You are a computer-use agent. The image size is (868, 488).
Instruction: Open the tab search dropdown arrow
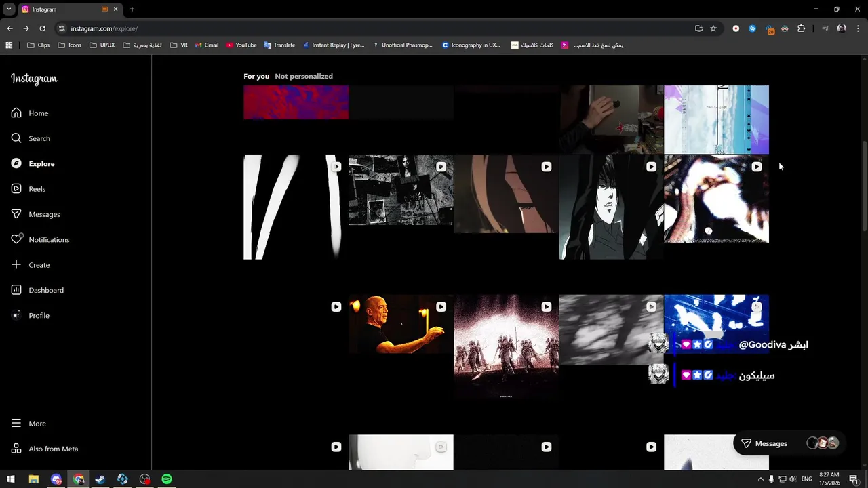[x=9, y=9]
